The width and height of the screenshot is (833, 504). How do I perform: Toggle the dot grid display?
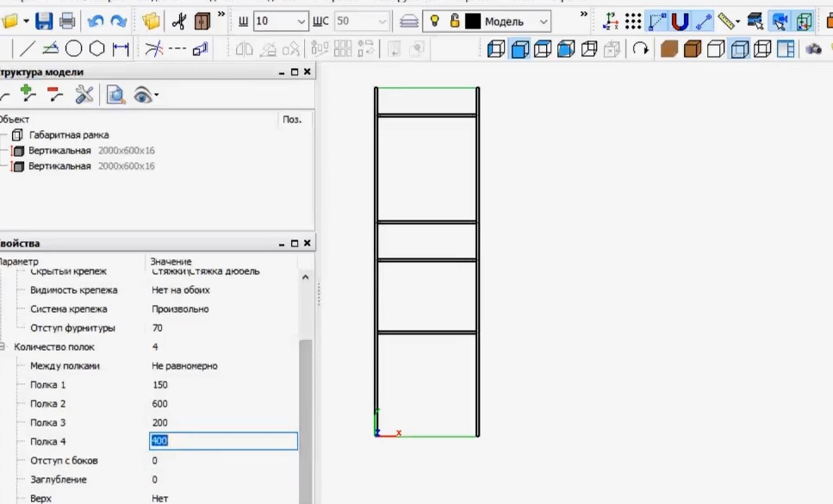click(633, 22)
